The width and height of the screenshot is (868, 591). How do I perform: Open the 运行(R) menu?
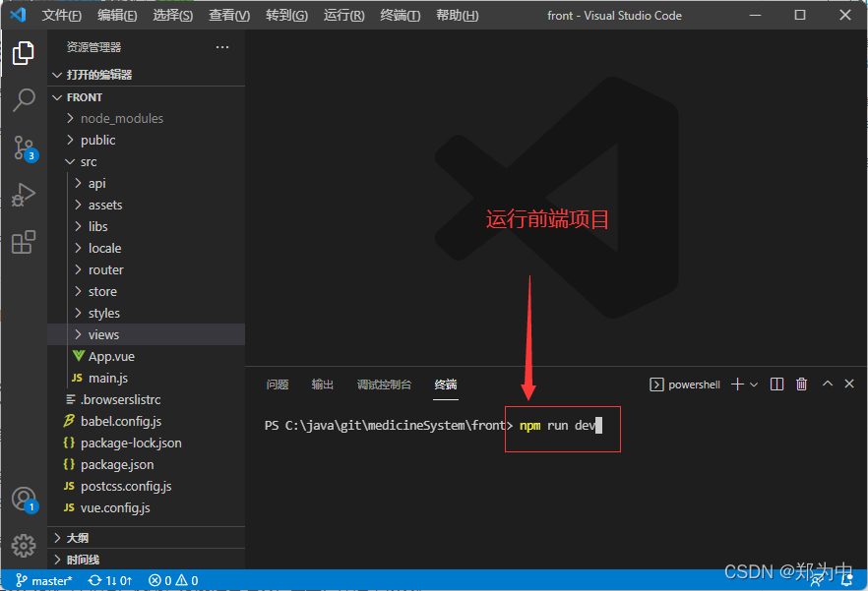pos(343,16)
